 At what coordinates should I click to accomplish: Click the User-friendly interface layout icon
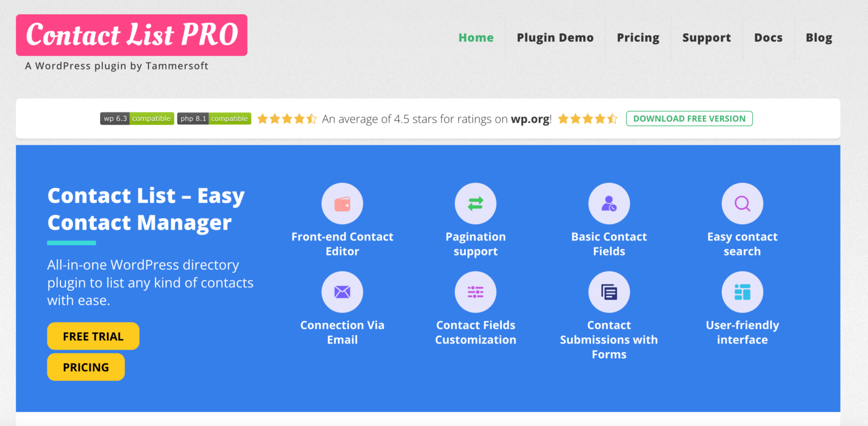742,292
